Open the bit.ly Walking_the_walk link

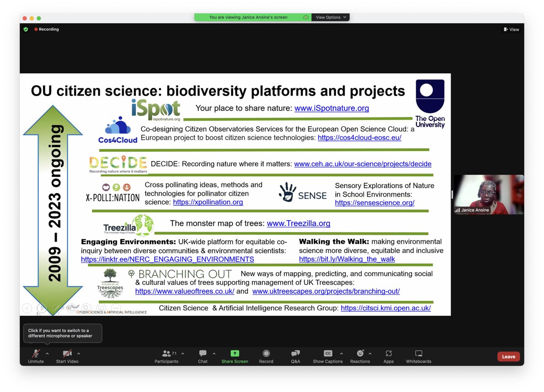click(347, 259)
